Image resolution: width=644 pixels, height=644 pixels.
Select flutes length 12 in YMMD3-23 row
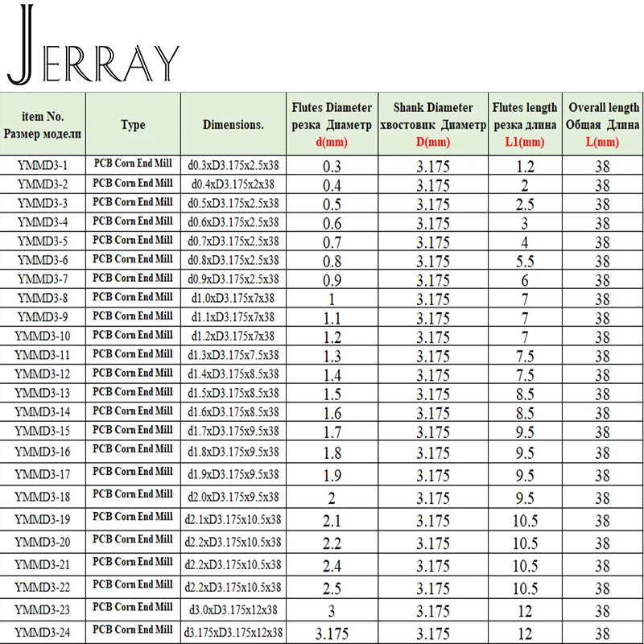525,611
